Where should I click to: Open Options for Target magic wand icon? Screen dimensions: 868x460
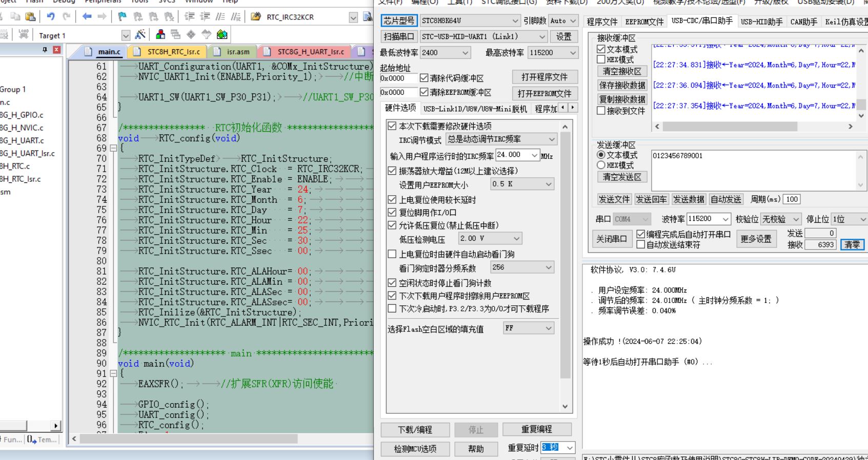point(140,34)
